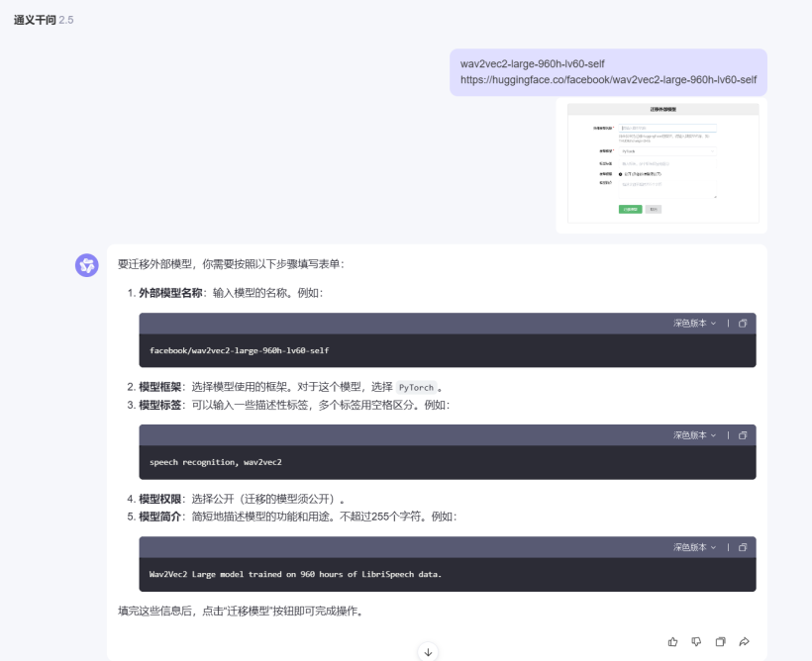This screenshot has height=661, width=812.
Task: Click the Wav2Vec2 Large model description text
Action: tap(295, 574)
